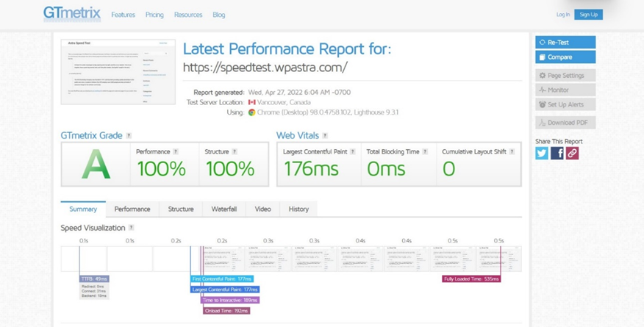Click the Canada flag icon
The image size is (644, 327).
tap(251, 102)
